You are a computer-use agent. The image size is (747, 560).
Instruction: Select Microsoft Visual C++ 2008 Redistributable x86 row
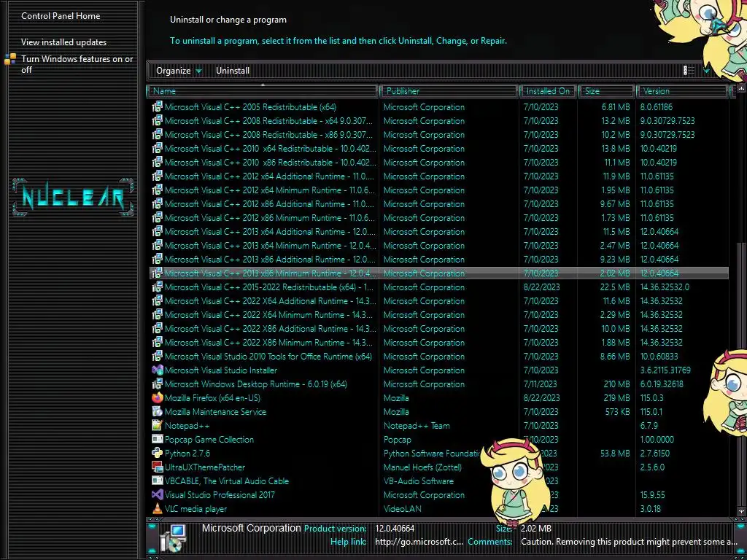pyautogui.click(x=439, y=134)
